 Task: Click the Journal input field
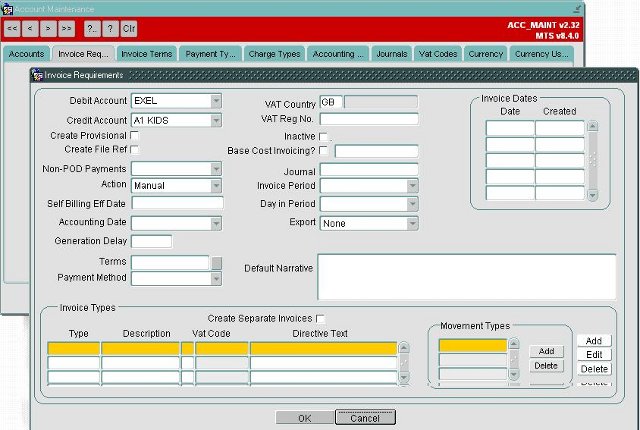pos(369,170)
